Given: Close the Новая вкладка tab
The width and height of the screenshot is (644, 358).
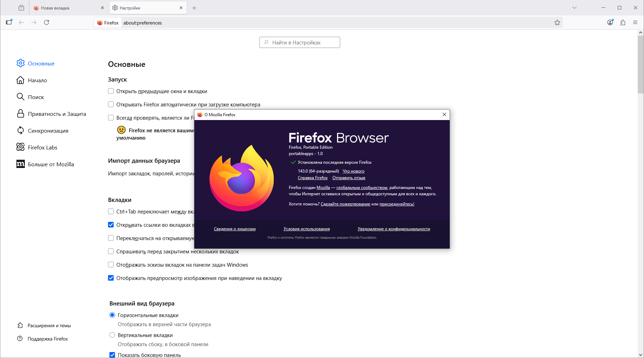Looking at the screenshot, I should (x=102, y=8).
